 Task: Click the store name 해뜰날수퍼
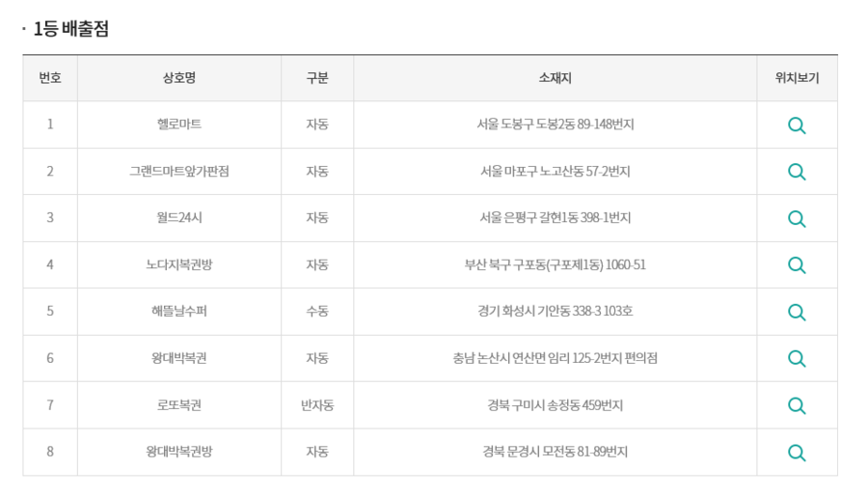coord(179,312)
